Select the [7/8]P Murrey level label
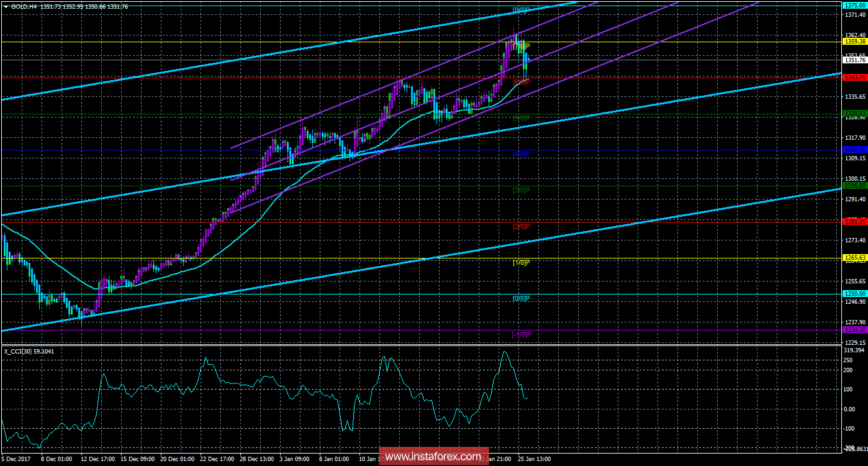This screenshot has height=466, width=868. 522,46
